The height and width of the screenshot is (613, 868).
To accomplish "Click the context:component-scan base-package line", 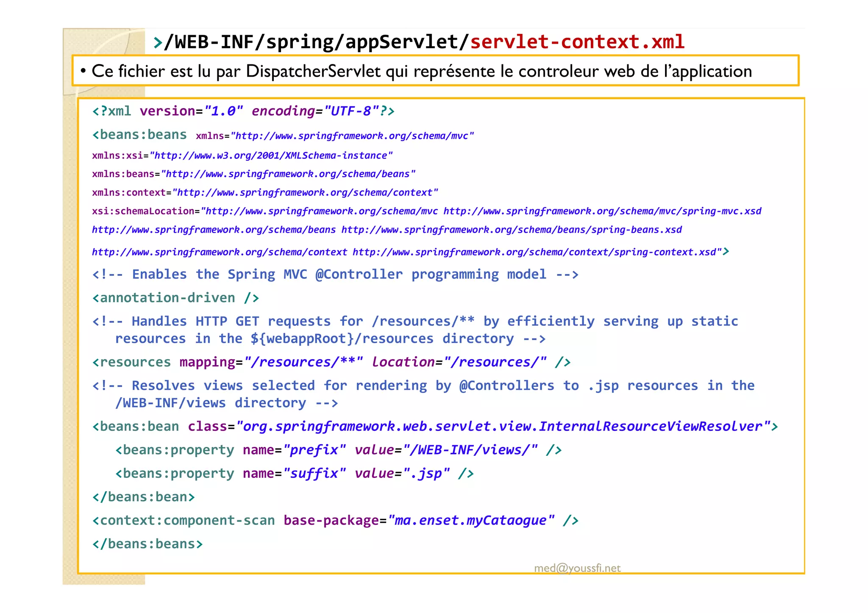I will (x=335, y=520).
